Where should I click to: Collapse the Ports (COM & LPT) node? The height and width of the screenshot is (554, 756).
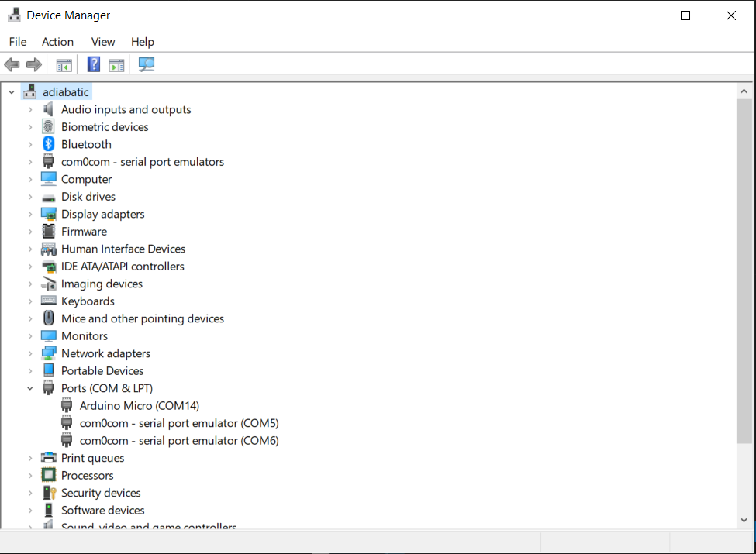click(30, 388)
